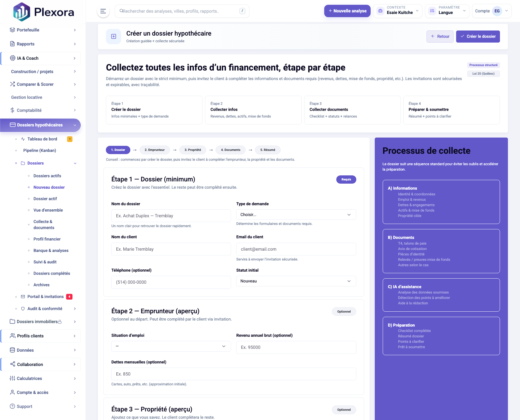The image size is (520, 420).
Task: Toggle the sidebar hamburger menu
Action: [x=103, y=11]
